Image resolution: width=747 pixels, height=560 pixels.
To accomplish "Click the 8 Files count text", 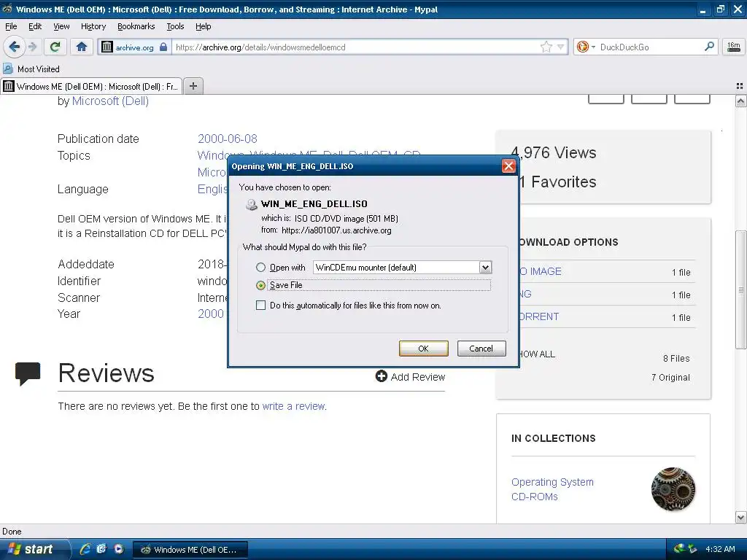I will 676,359.
